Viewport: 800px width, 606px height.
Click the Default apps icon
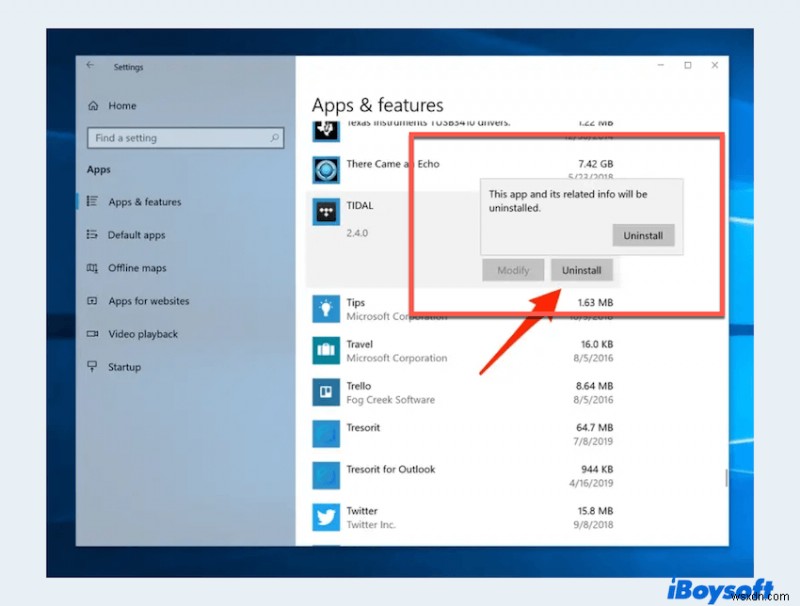[92, 235]
